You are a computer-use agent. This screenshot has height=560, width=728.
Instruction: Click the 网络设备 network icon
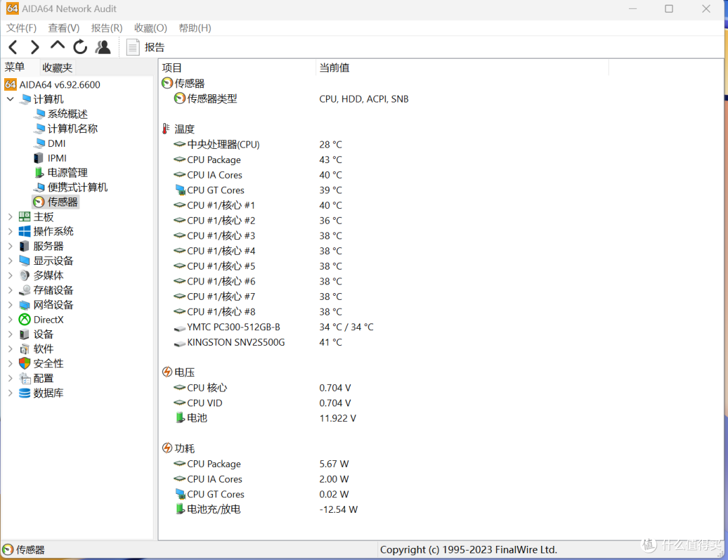point(25,305)
